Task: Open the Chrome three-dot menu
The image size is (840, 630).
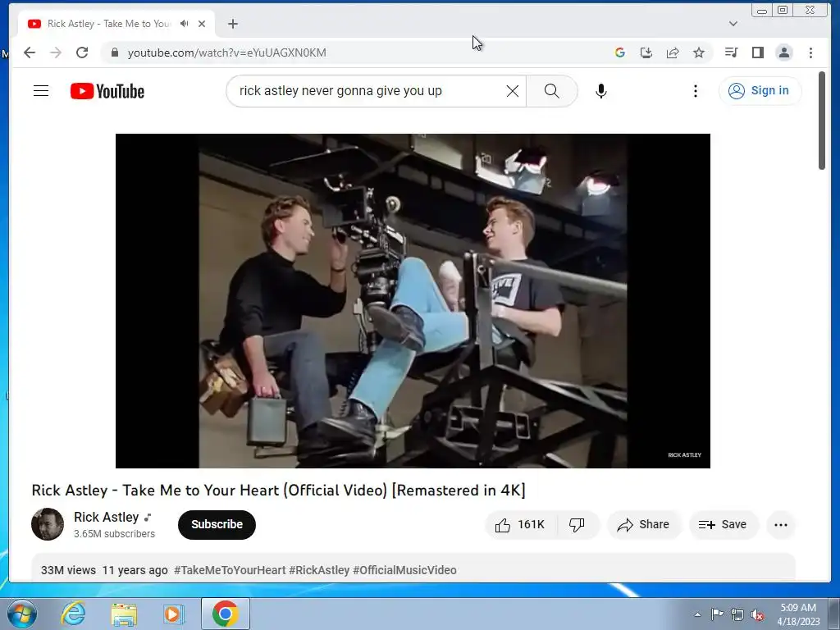Action: [x=810, y=52]
